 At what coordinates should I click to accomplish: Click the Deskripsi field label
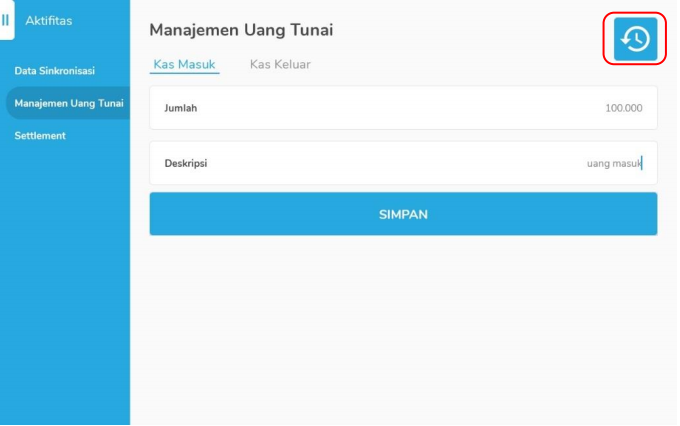tap(186, 163)
